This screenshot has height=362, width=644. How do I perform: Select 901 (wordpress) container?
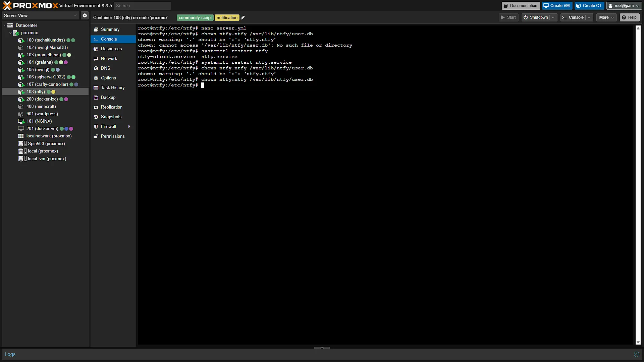click(45, 114)
